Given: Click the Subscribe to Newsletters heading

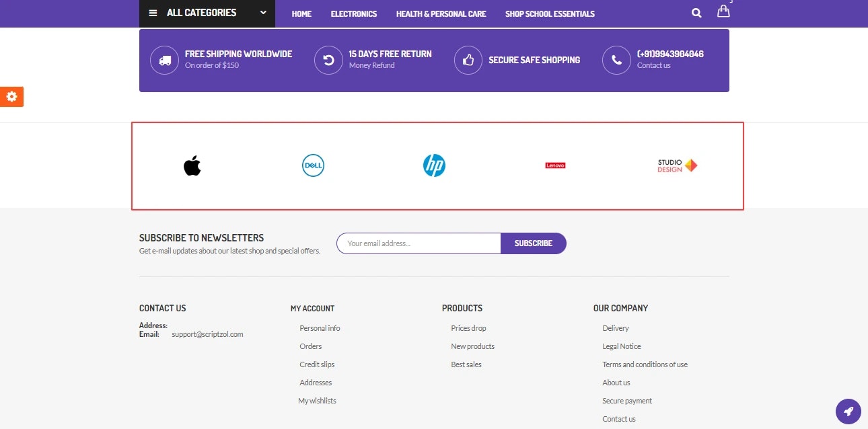Looking at the screenshot, I should coord(201,238).
